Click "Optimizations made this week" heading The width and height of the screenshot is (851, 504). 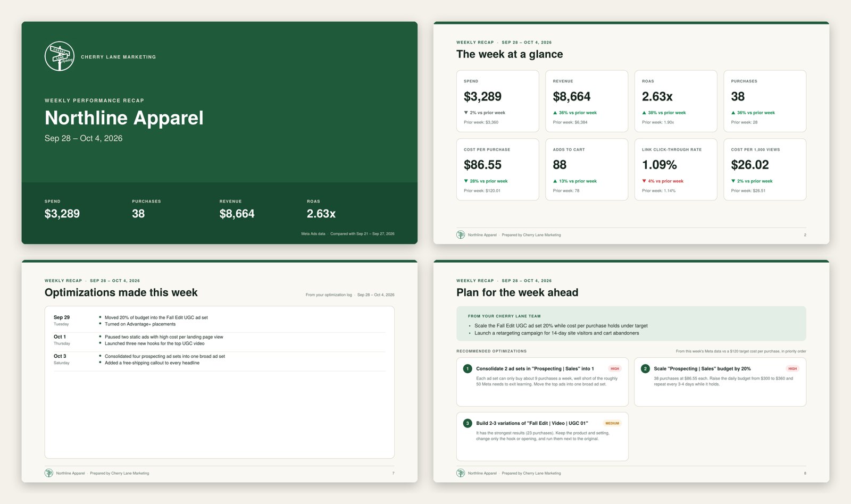pos(121,292)
